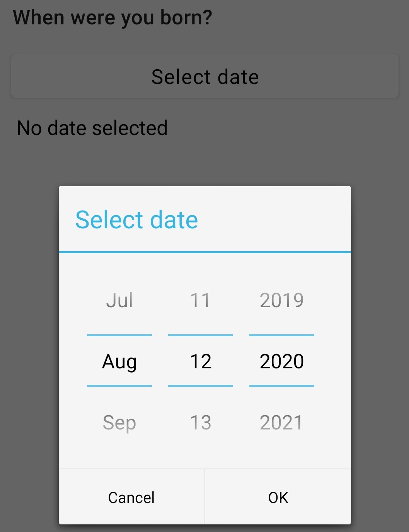Select year 2019 in the picker

pyautogui.click(x=281, y=301)
